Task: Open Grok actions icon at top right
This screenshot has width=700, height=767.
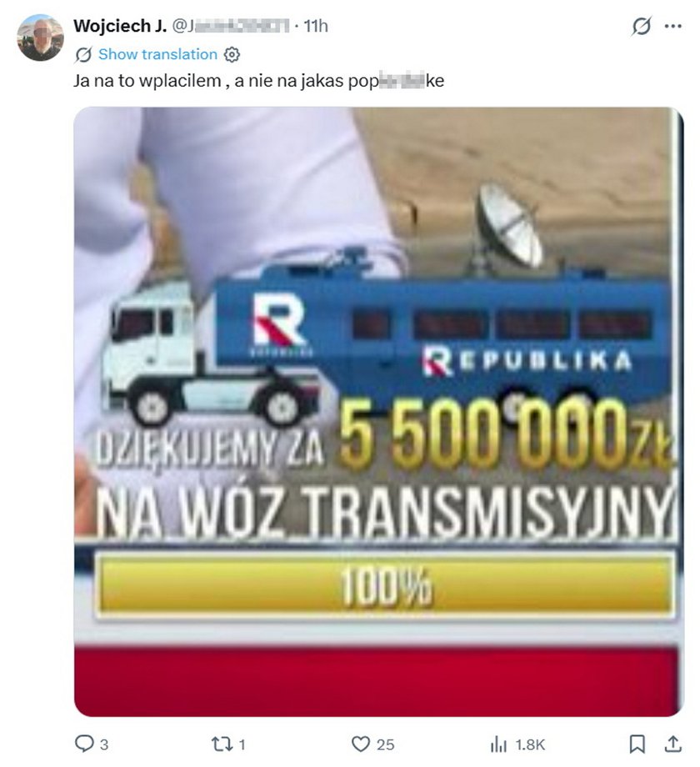Action: click(641, 26)
